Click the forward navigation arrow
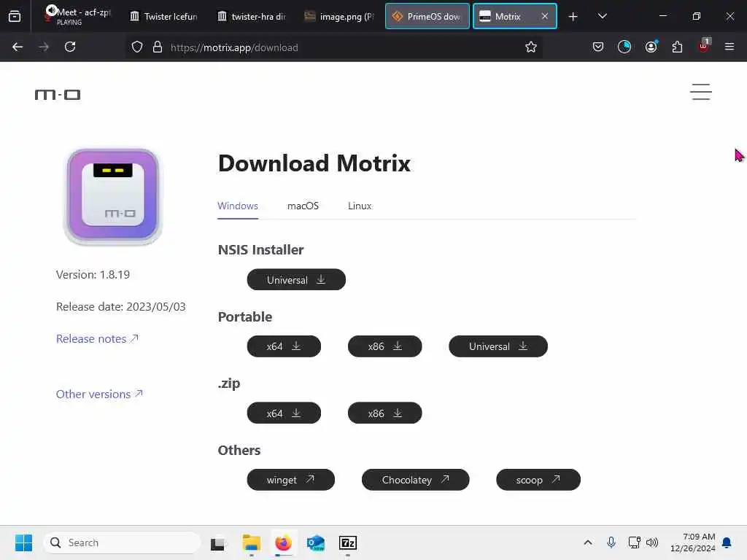The image size is (747, 560). (x=44, y=47)
